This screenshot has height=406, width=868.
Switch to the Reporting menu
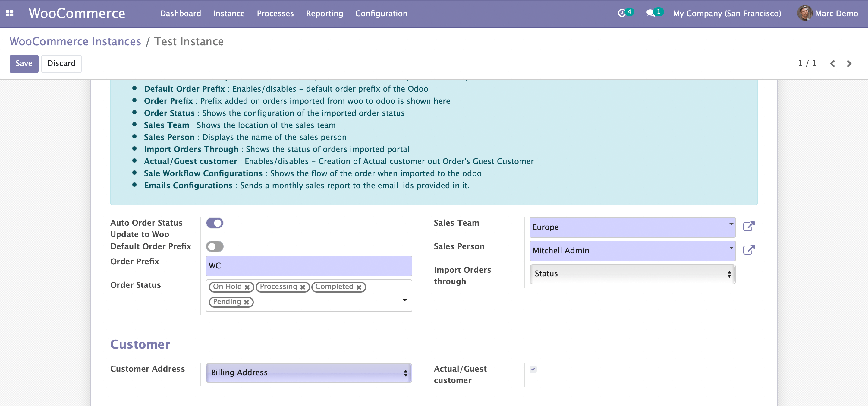click(324, 14)
